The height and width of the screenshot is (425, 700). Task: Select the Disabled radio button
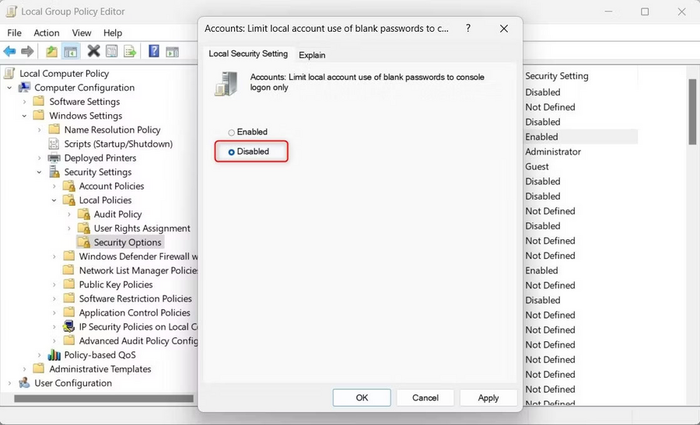231,152
